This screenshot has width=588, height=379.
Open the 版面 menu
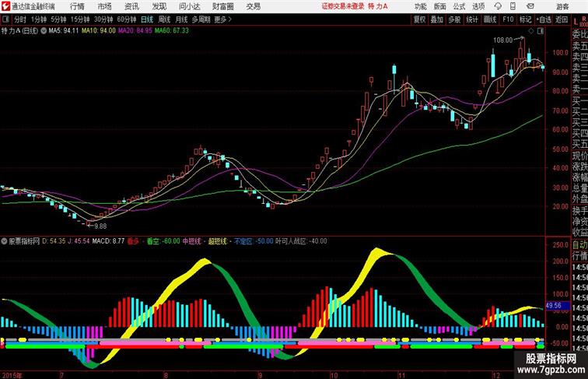click(440, 6)
